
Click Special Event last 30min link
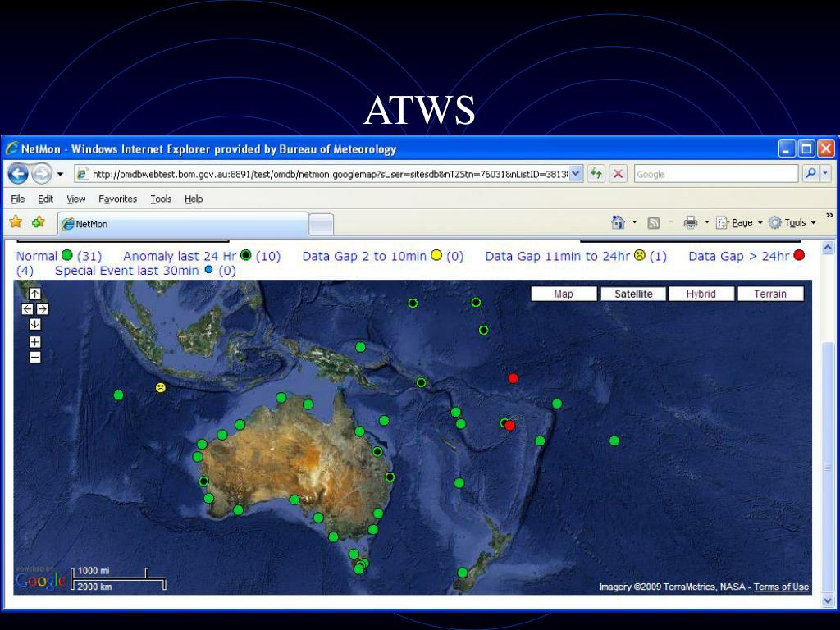point(127,271)
